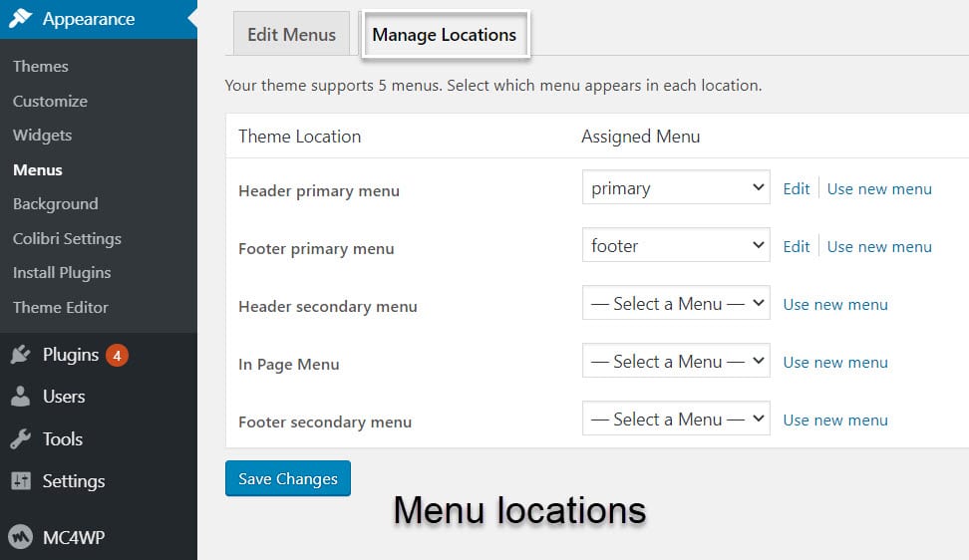
Task: Open Footer primary menu dropdown
Action: tap(676, 244)
